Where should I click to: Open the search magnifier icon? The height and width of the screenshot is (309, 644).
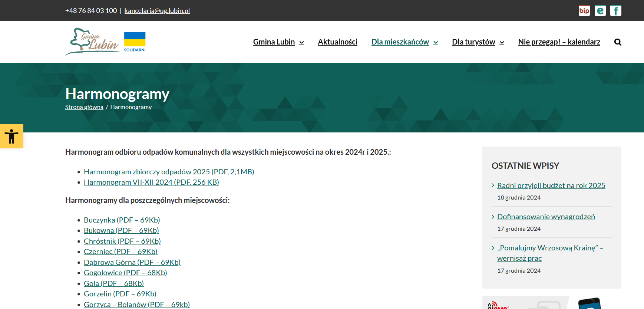(x=617, y=42)
